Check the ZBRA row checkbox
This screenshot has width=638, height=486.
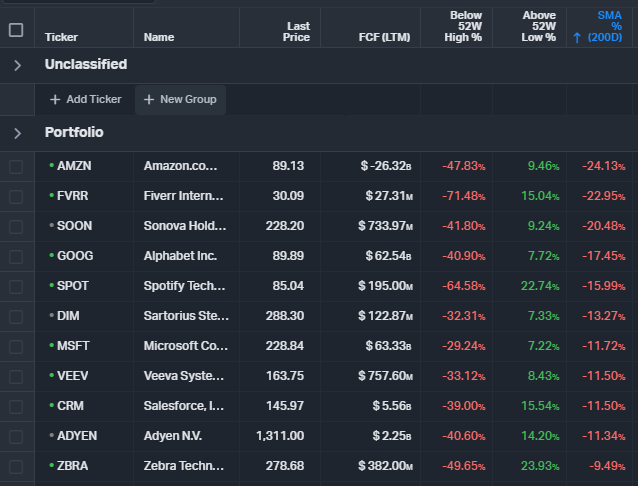click(16, 466)
